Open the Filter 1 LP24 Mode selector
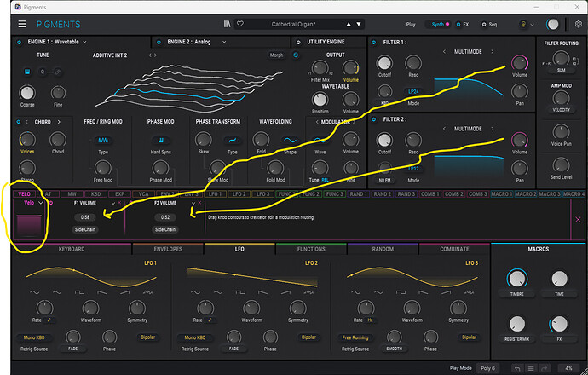588x375 pixels. pyautogui.click(x=413, y=91)
